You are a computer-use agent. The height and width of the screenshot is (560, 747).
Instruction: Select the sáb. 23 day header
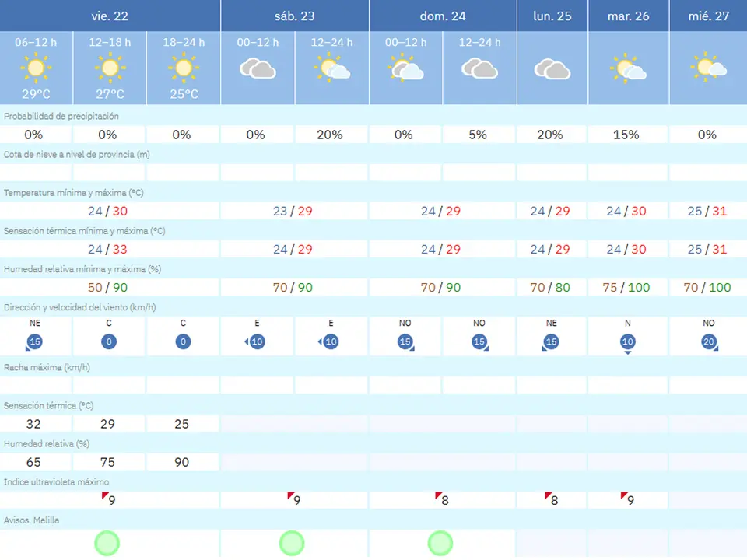click(295, 16)
